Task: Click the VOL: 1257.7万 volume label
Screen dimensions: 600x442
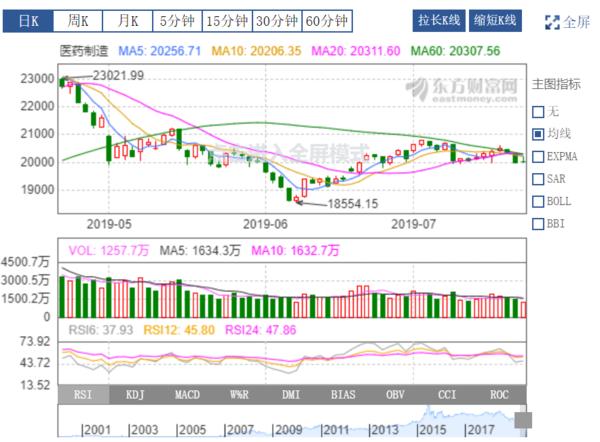Action: tap(109, 251)
